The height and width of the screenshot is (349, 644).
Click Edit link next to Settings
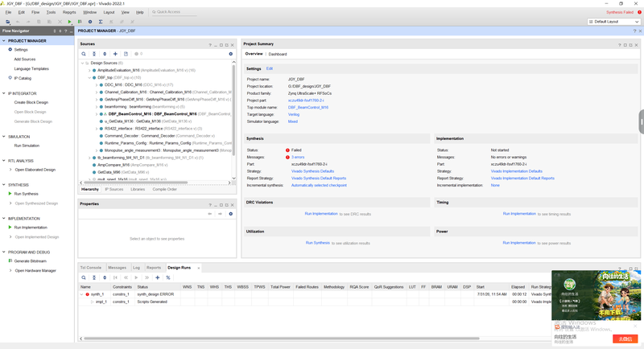(x=270, y=69)
